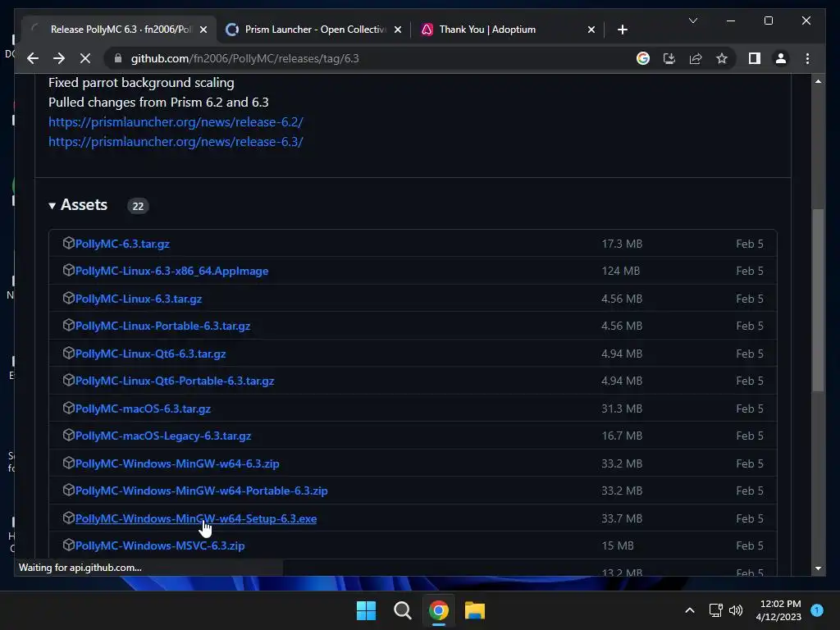Viewport: 840px width, 630px height.
Task: Close the Release PollyMC 6.3 tab
Action: pos(203,30)
